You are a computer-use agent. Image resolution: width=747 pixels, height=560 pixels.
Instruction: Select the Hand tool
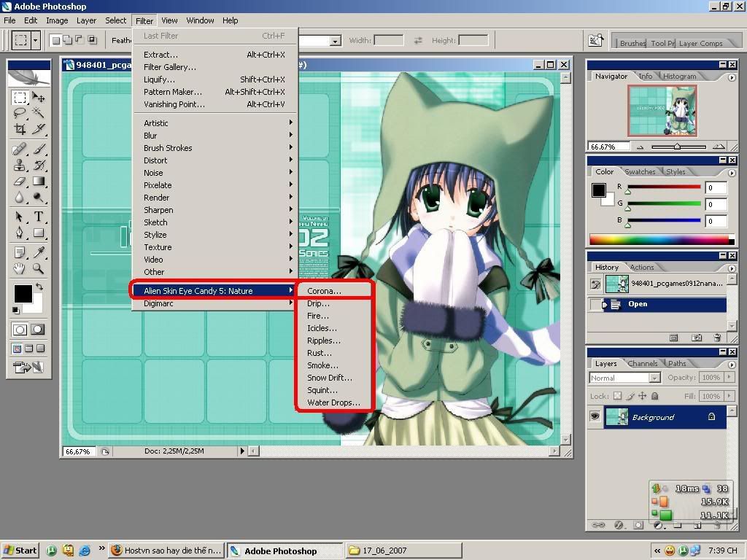[20, 268]
